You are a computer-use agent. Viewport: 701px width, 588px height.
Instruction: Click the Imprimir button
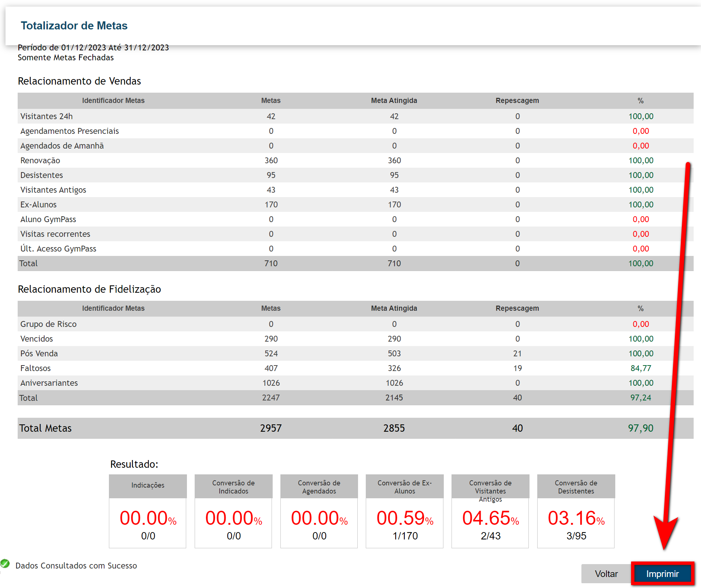662,574
